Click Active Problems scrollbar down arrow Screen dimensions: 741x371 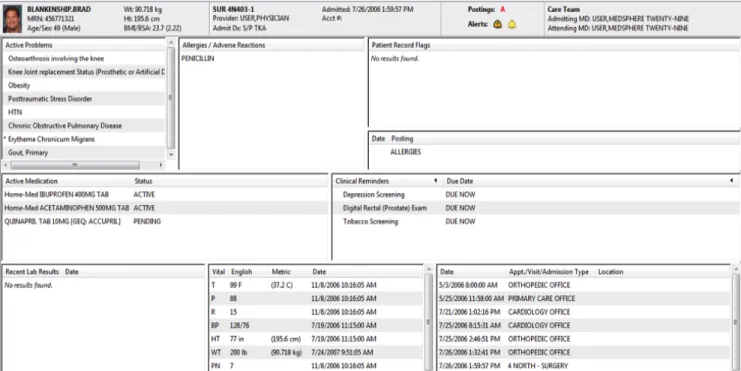coord(171,155)
